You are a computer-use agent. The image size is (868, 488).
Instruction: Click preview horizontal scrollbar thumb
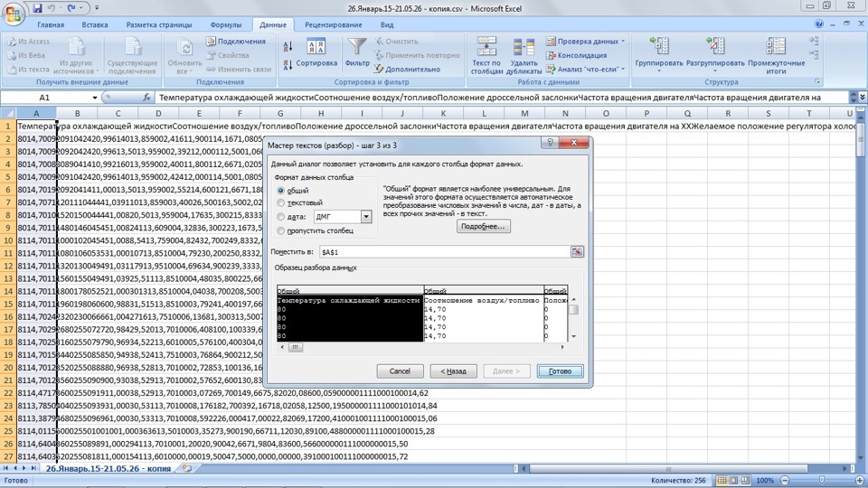click(295, 347)
